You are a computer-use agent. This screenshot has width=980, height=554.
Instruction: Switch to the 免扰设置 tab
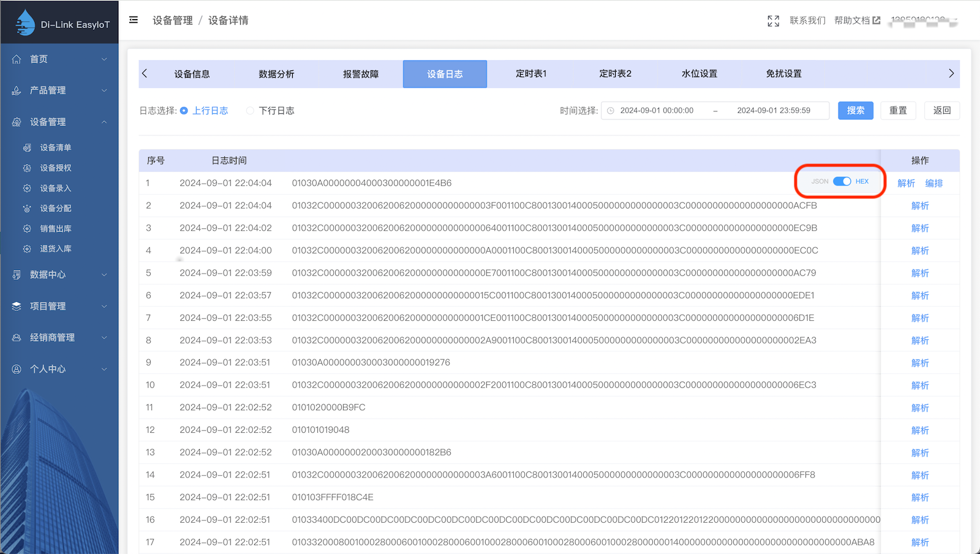tap(783, 73)
